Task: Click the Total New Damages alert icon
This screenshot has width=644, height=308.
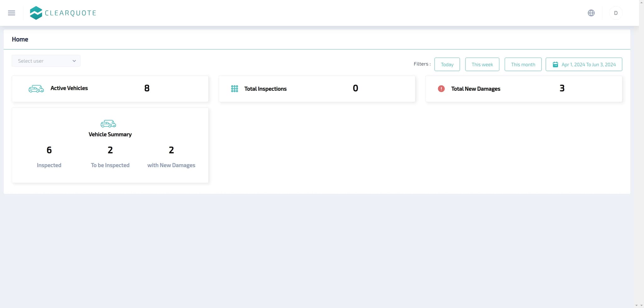Action: (441, 88)
